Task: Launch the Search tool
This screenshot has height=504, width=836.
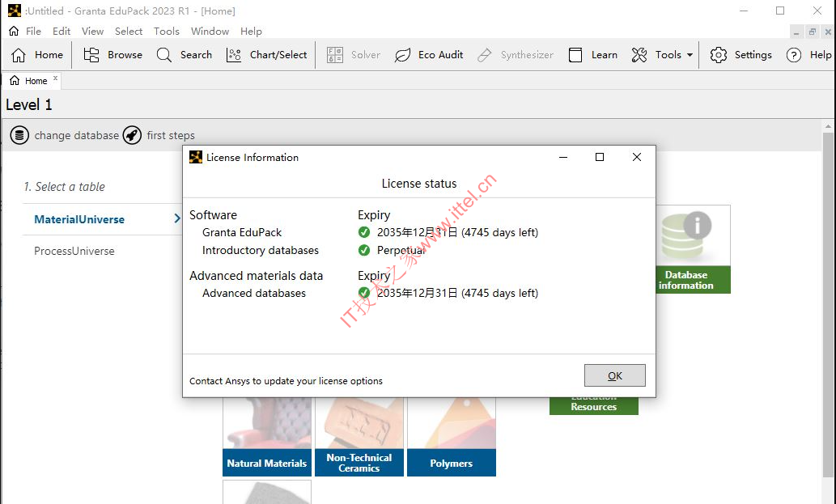Action: point(185,55)
